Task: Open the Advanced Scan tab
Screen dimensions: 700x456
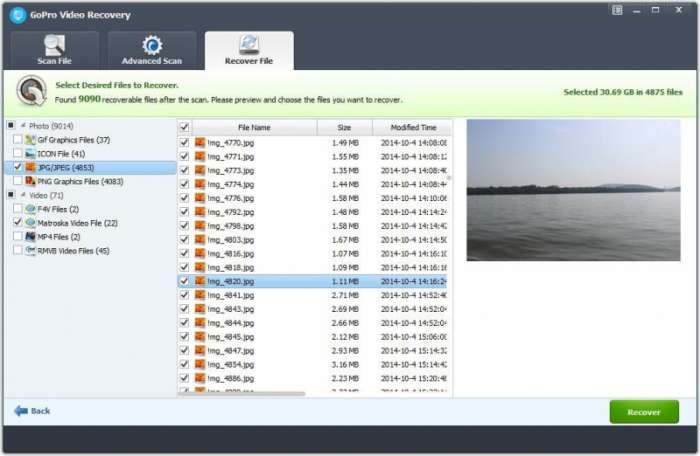Action: tap(152, 50)
